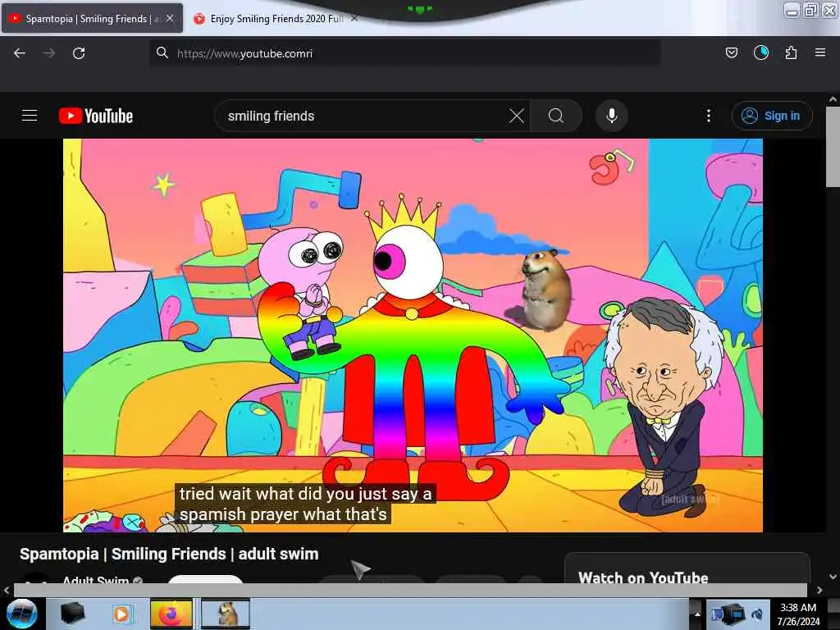
Task: Reload the current page
Action: click(x=79, y=53)
